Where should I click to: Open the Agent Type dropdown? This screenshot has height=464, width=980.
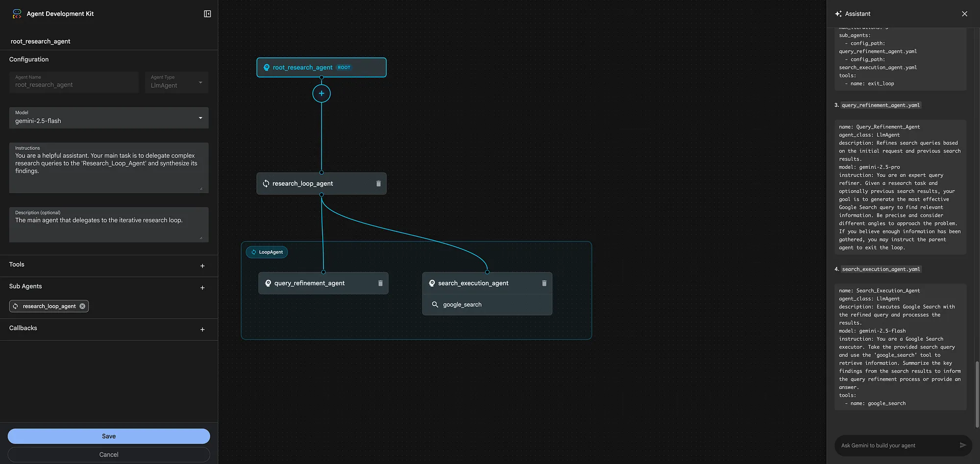[176, 82]
